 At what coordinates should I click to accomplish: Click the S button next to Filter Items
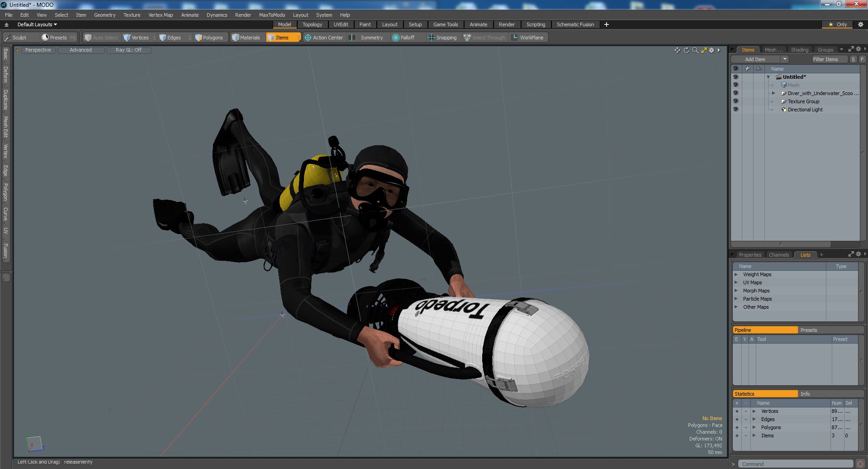[853, 59]
